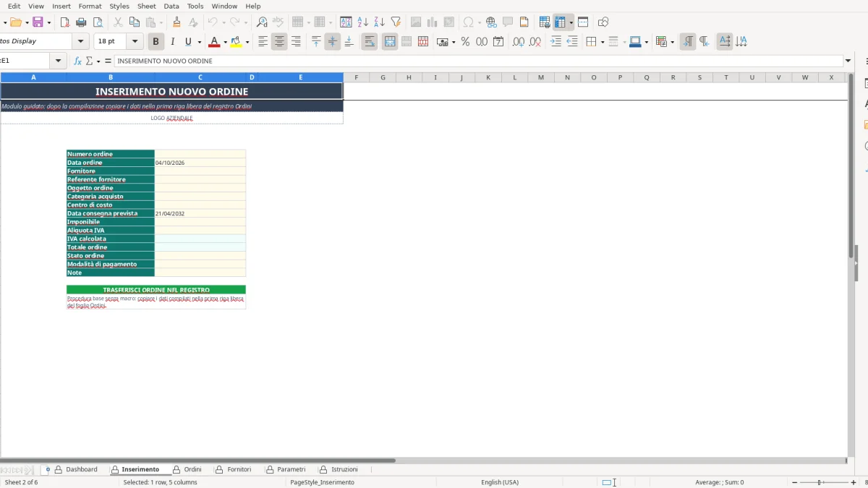Align content to bottom of cell
This screenshot has width=868, height=488.
coord(349,42)
